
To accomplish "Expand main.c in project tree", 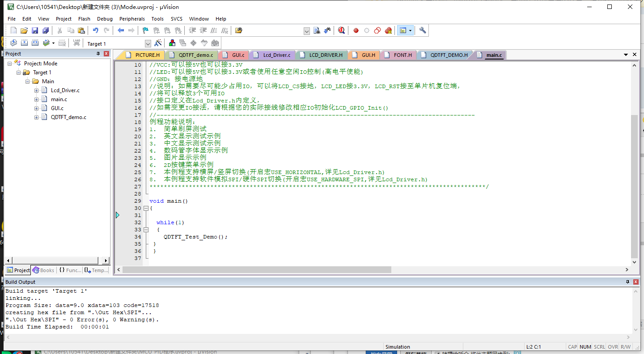I will pyautogui.click(x=36, y=99).
